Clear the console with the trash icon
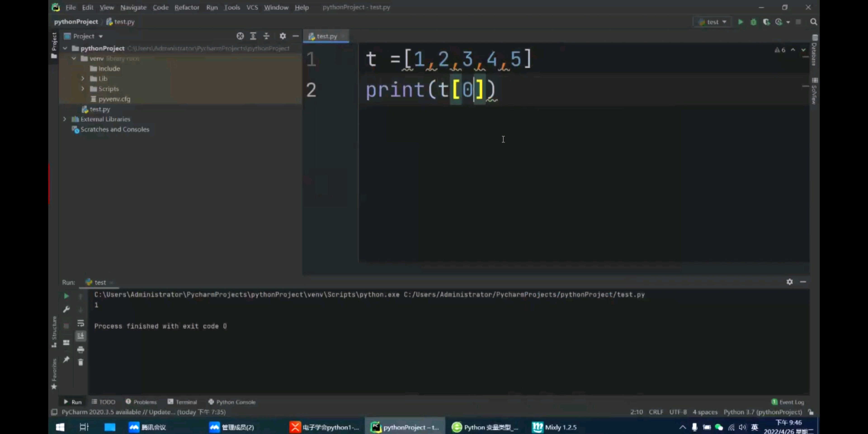868x434 pixels. 80,362
